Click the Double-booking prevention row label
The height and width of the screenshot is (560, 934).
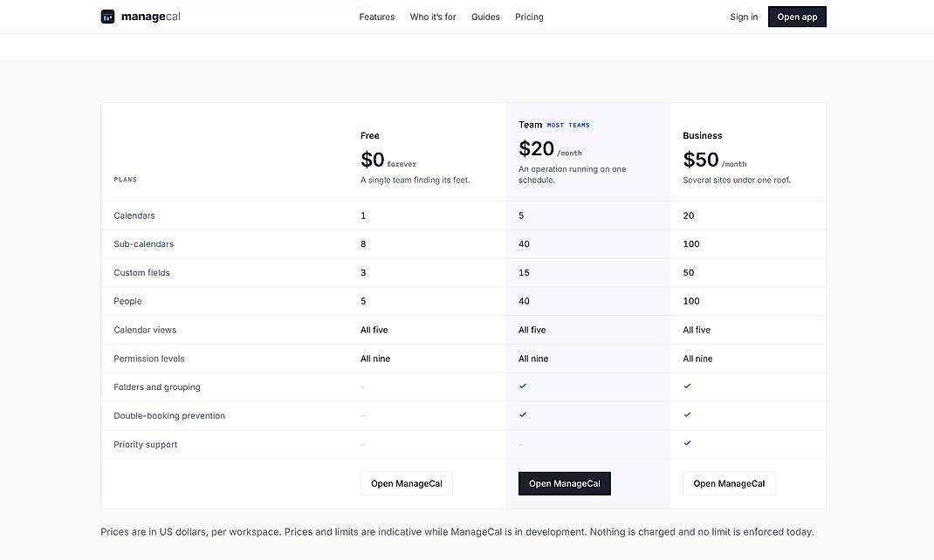click(169, 415)
